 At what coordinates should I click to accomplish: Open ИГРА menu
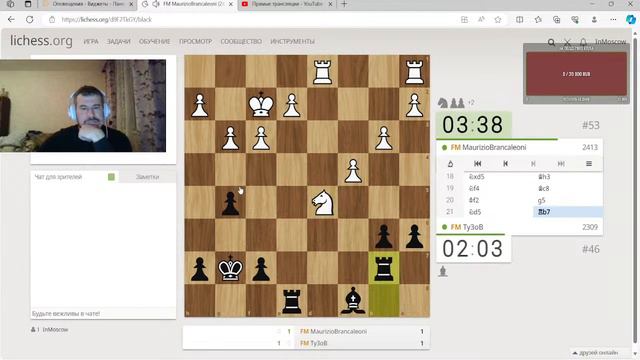tap(91, 42)
